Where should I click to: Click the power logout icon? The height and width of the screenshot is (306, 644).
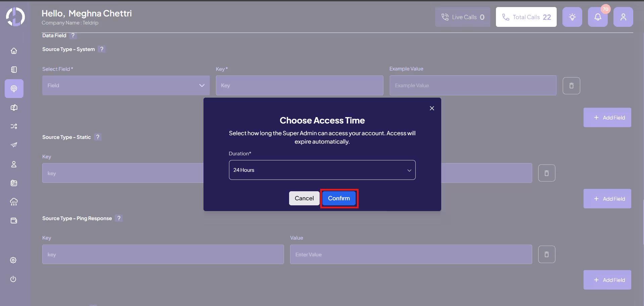click(x=13, y=279)
